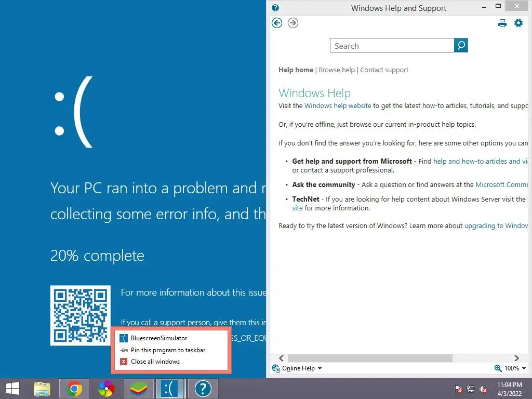The height and width of the screenshot is (399, 532).
Task: Open Help settings gear
Action: tap(518, 23)
